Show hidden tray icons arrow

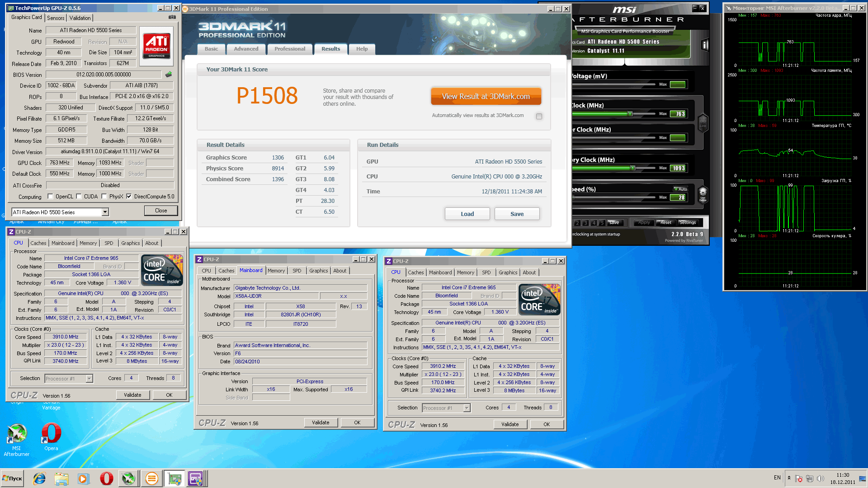click(x=789, y=478)
